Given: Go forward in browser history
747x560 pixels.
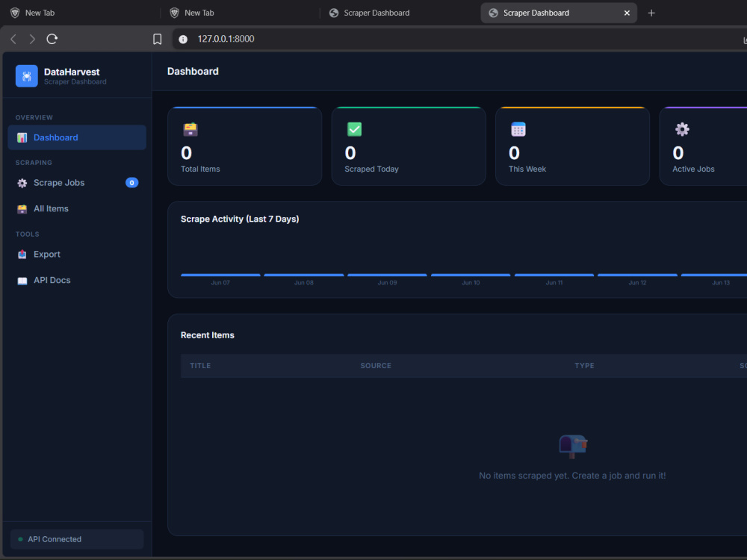Looking at the screenshot, I should click(32, 39).
